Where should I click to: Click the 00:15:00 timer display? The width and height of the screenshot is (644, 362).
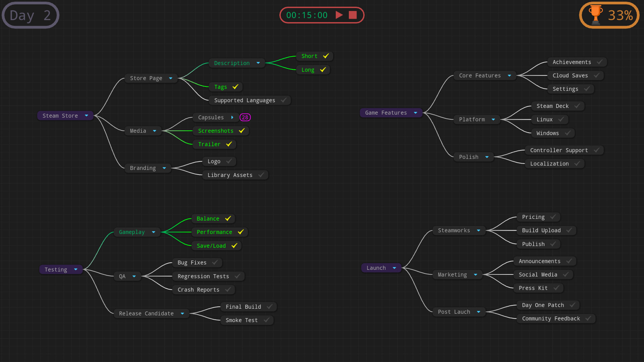(307, 15)
